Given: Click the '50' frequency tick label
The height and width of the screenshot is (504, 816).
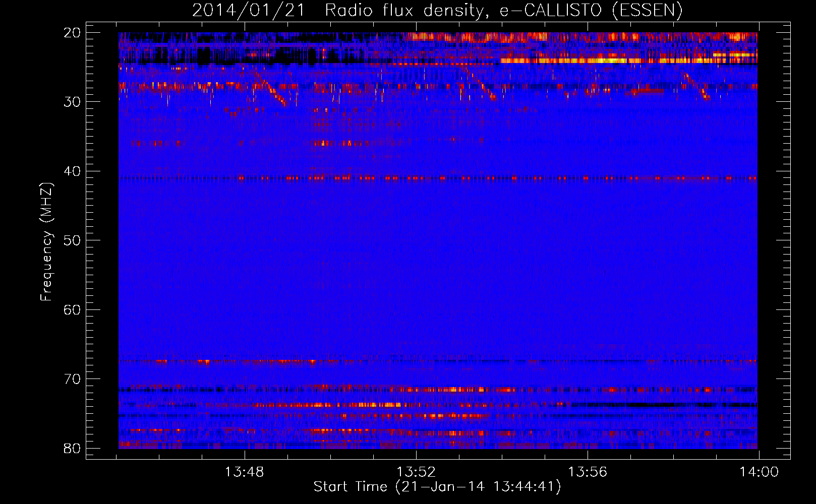Looking at the screenshot, I should 72,240.
